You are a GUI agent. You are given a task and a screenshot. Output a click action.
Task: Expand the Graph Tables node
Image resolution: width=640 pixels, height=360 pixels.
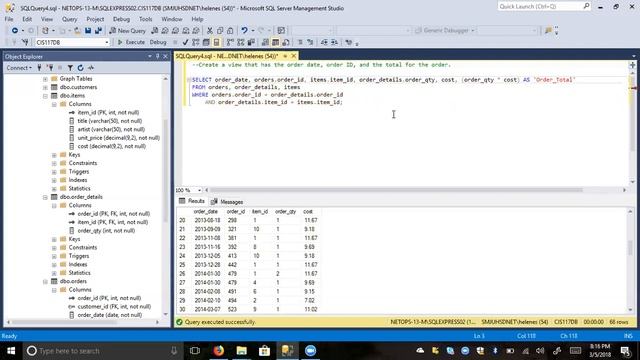(45, 79)
